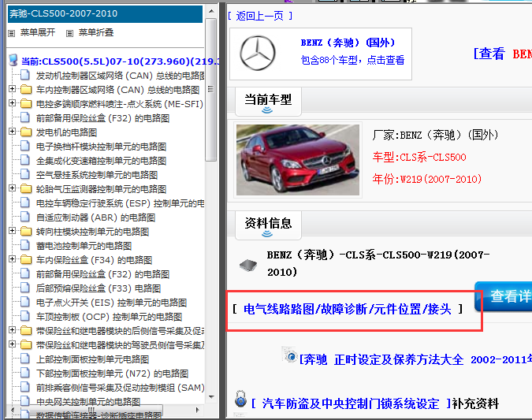The image size is (532, 420).
Task: Click the tree panel scroll-down arrow
Action: 211,396
